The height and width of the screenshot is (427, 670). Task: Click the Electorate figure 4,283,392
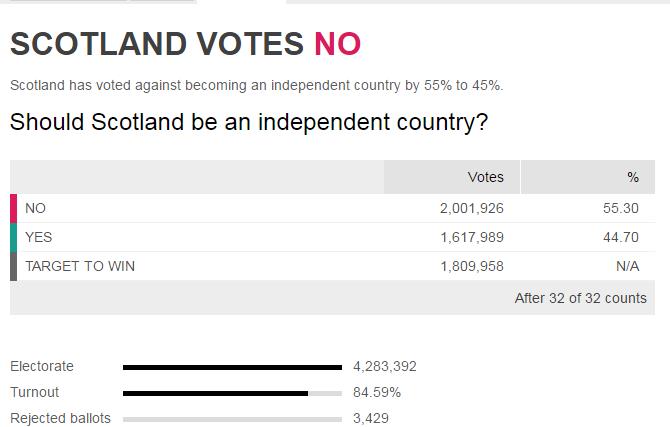pos(385,367)
